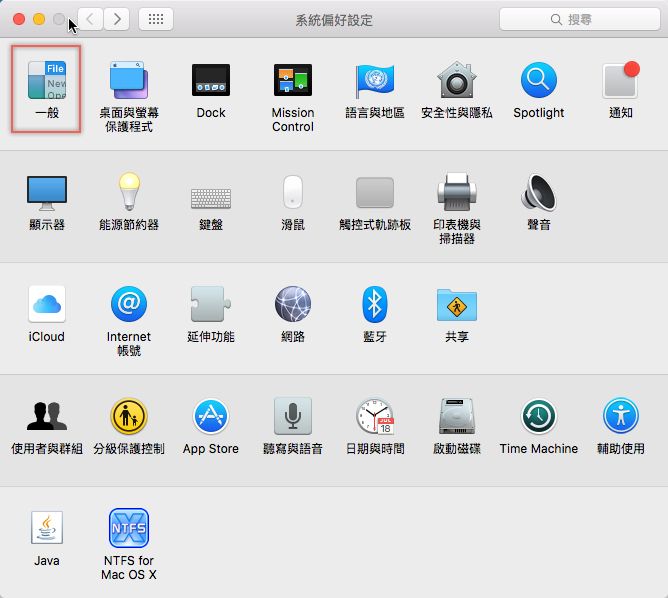Click the forward navigation arrow

(117, 19)
